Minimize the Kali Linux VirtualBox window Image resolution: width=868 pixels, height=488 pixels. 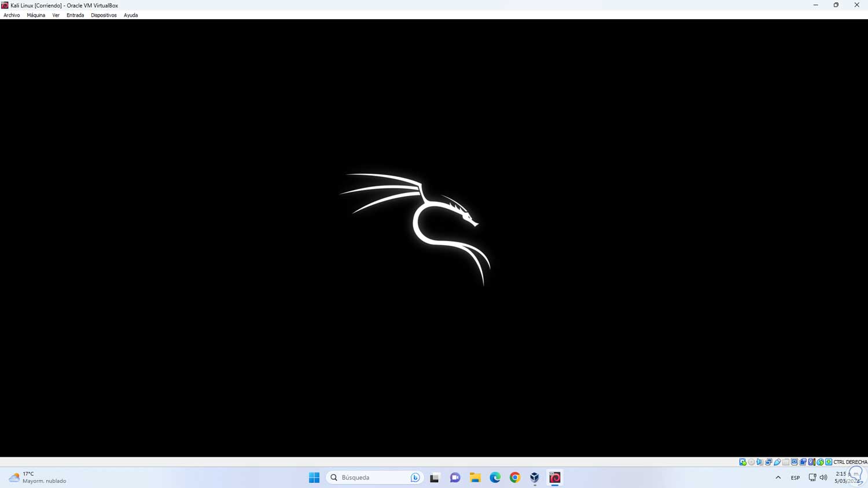[816, 5]
